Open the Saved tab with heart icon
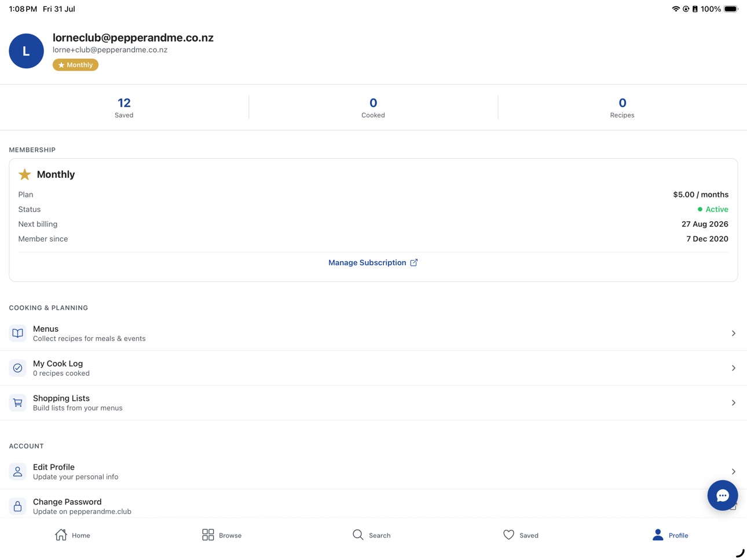Viewport: 747px width, 560px height. point(521,535)
